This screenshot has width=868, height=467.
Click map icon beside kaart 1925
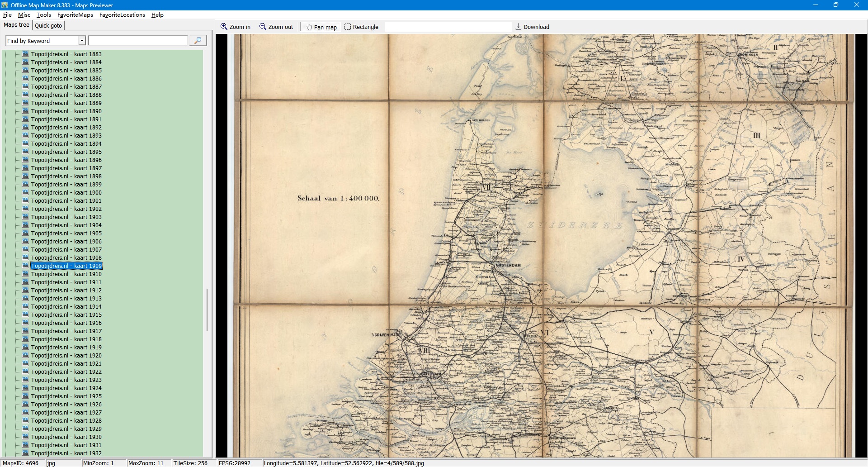(26, 396)
